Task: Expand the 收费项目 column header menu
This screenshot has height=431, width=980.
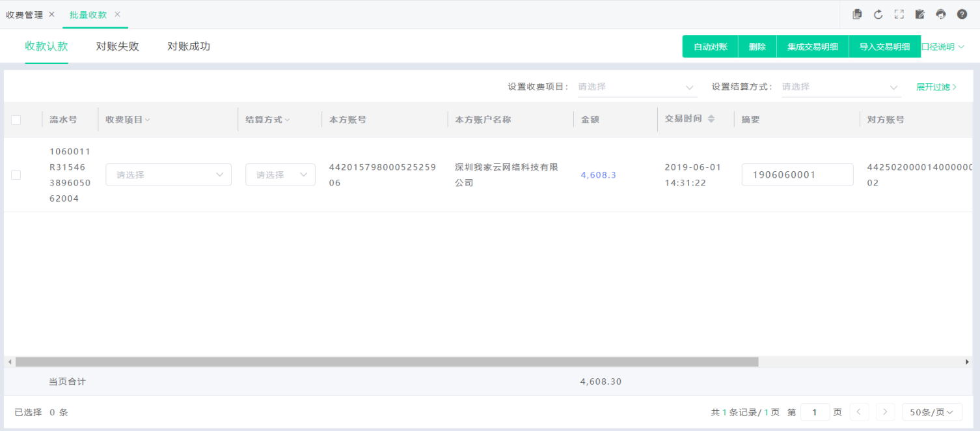Action: click(x=148, y=120)
